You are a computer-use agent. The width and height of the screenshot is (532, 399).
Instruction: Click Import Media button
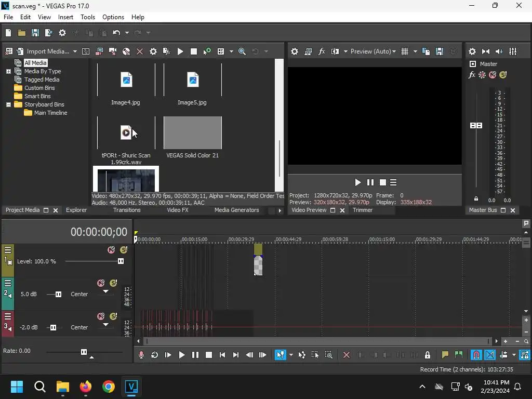click(43, 51)
